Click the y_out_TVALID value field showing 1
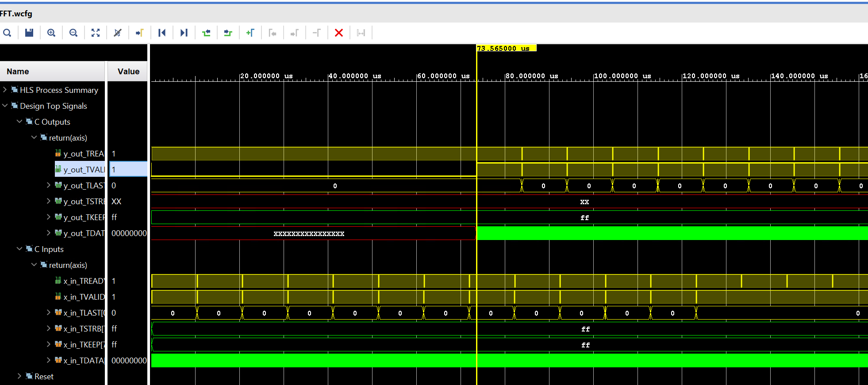Viewport: 868px width, 385px height. pos(128,169)
